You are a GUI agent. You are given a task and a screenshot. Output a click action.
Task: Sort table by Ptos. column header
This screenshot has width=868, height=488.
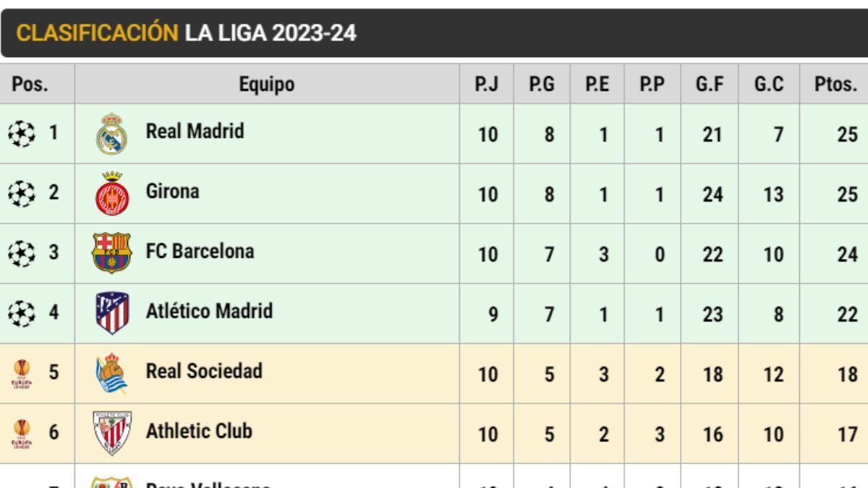(835, 85)
